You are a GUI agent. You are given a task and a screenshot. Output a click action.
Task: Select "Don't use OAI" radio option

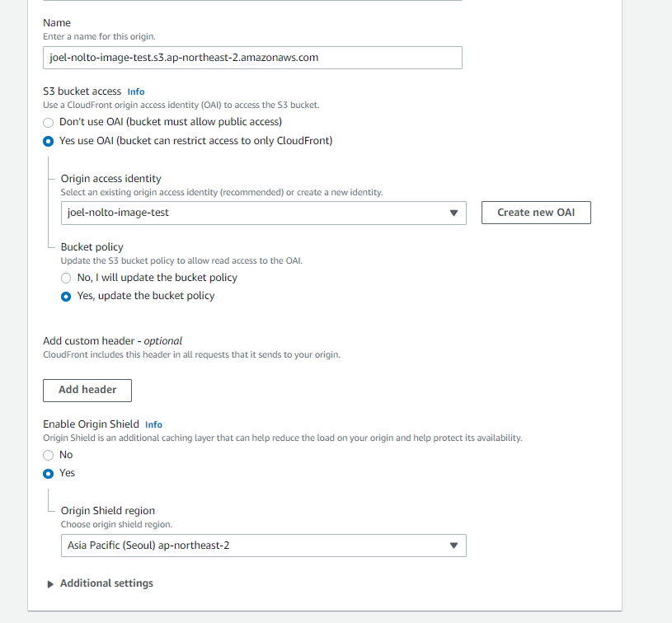49,122
